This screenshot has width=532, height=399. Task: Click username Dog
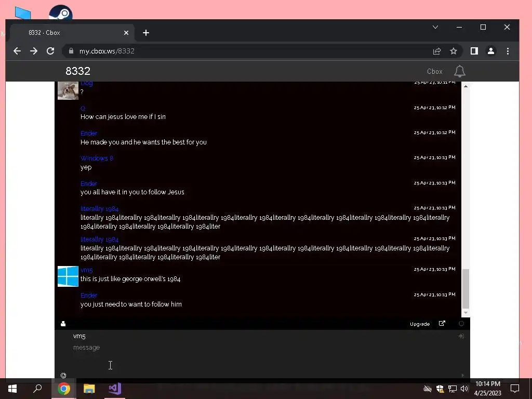pos(87,83)
